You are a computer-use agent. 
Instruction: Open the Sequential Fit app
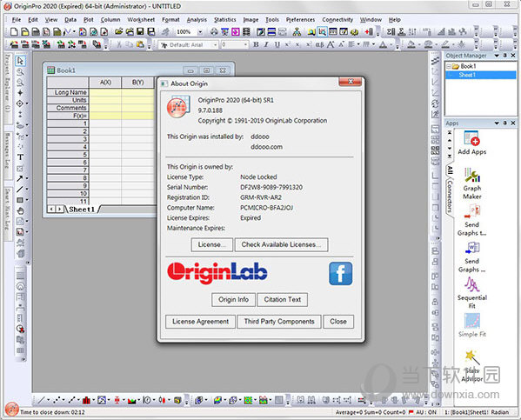pos(471,293)
